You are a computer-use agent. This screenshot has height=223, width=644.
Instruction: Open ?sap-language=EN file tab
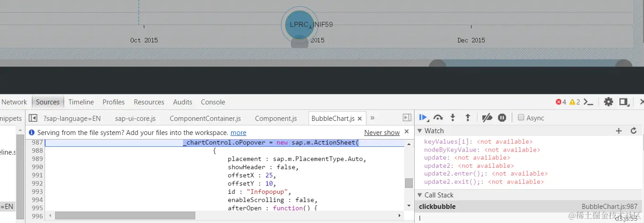pyautogui.click(x=72, y=119)
